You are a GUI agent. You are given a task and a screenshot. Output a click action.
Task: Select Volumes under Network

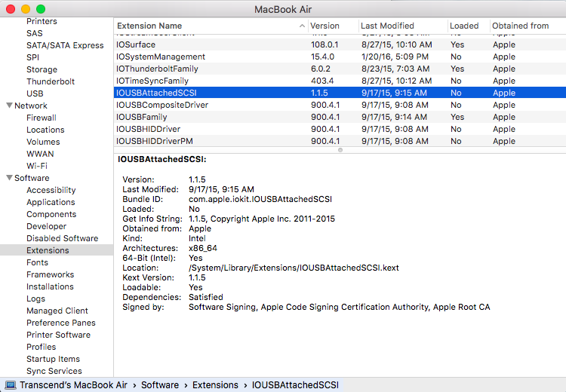43,142
